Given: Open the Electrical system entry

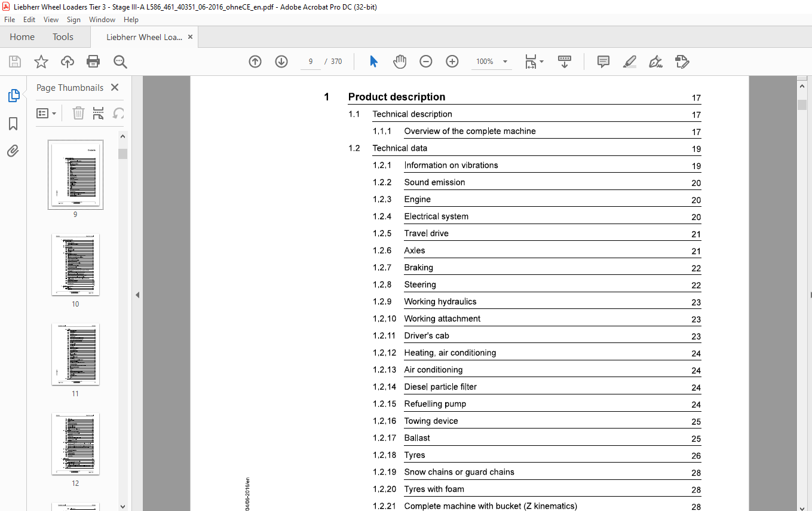Looking at the screenshot, I should (x=436, y=216).
